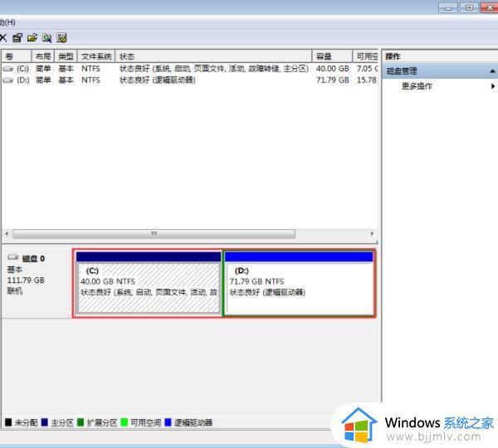
Task: Sort by the 文件系统 column header
Action: click(x=96, y=56)
